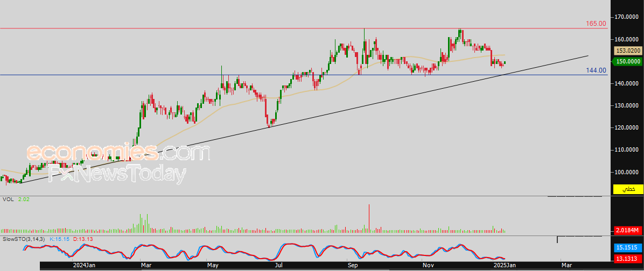The width and height of the screenshot is (644, 271).
Task: Click the 130.0000 price axis label
Action: [627, 106]
